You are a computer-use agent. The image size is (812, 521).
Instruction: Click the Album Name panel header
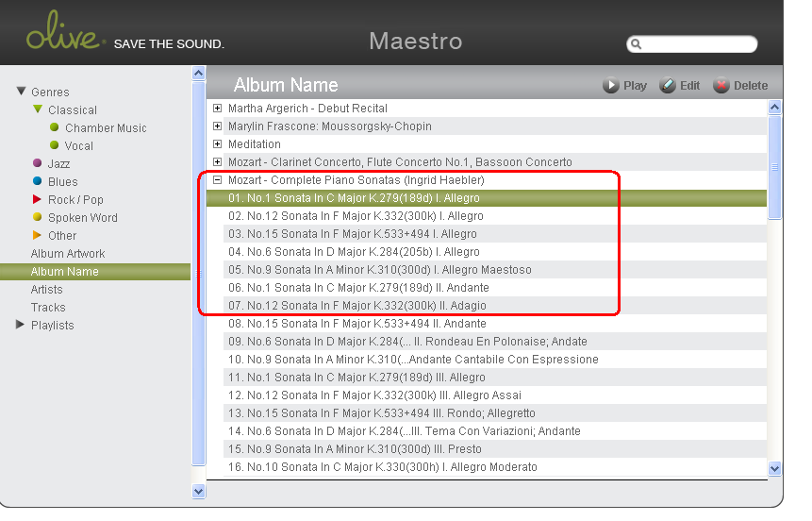(x=286, y=85)
